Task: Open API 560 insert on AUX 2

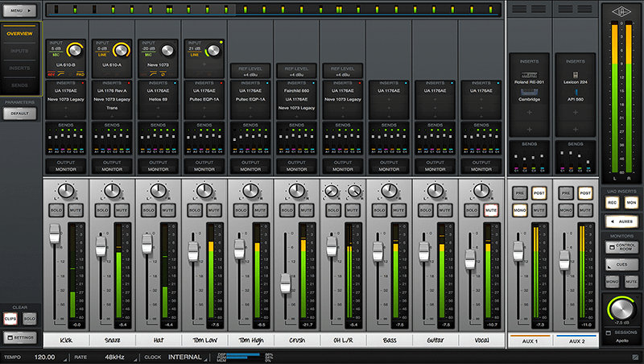Action: [575, 95]
